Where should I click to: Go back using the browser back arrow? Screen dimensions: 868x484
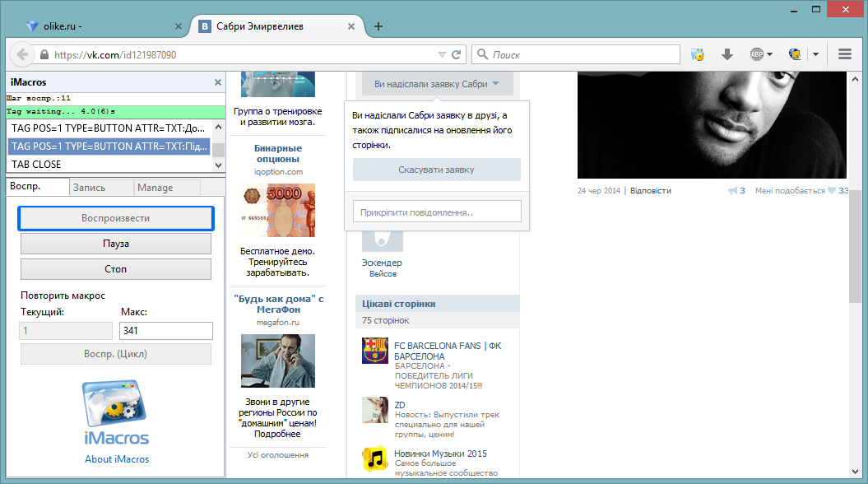[x=22, y=54]
